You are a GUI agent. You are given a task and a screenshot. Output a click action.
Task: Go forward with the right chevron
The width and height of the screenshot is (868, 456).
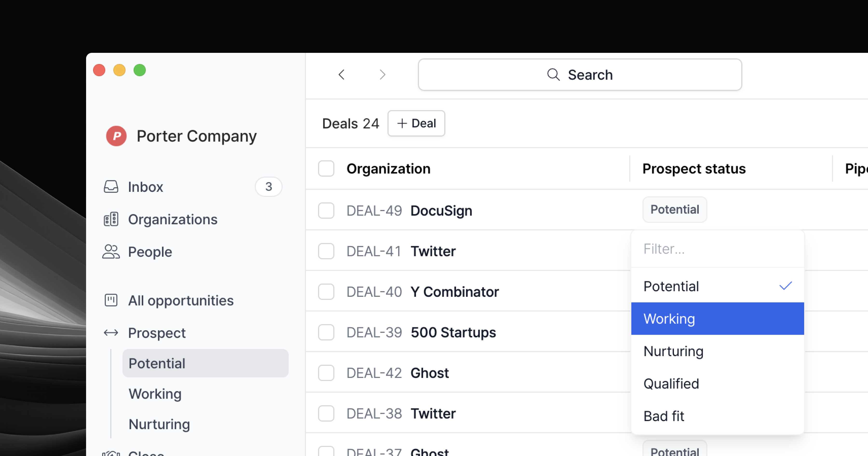coord(382,75)
